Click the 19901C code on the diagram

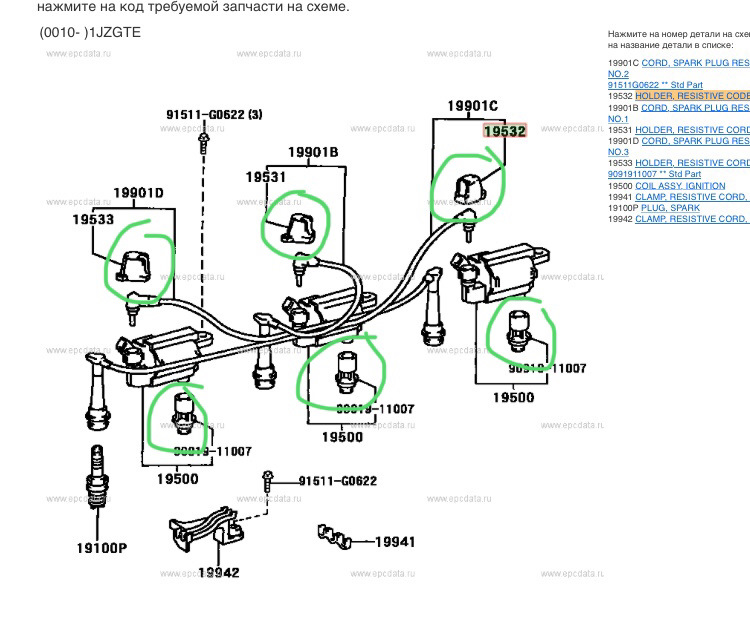pyautogui.click(x=472, y=106)
